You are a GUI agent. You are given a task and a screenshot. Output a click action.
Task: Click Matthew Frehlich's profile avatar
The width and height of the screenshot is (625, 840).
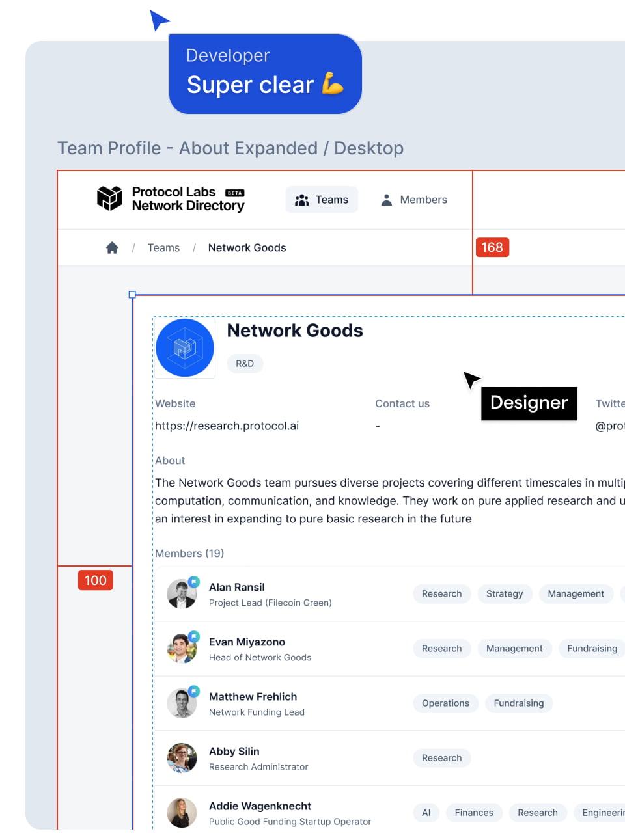coord(182,703)
